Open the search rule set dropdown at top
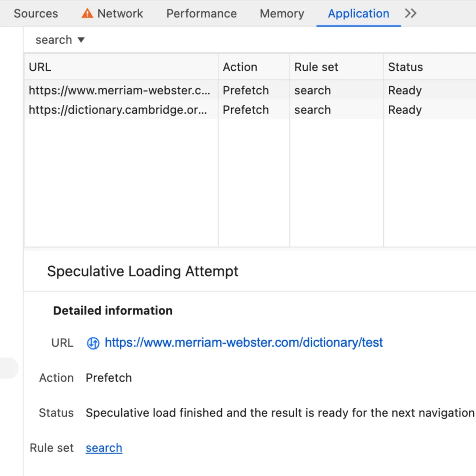476x476 pixels. click(59, 40)
